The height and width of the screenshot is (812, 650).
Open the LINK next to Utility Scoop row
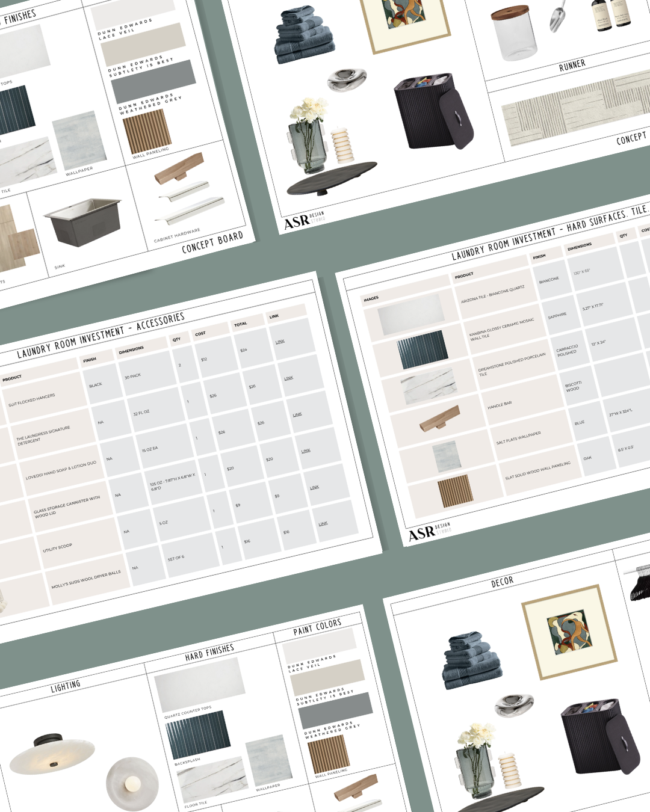click(x=314, y=487)
